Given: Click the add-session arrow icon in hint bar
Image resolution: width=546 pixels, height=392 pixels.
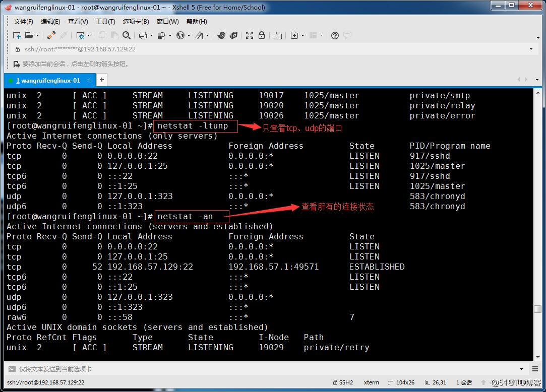Looking at the screenshot, I should [x=16, y=64].
